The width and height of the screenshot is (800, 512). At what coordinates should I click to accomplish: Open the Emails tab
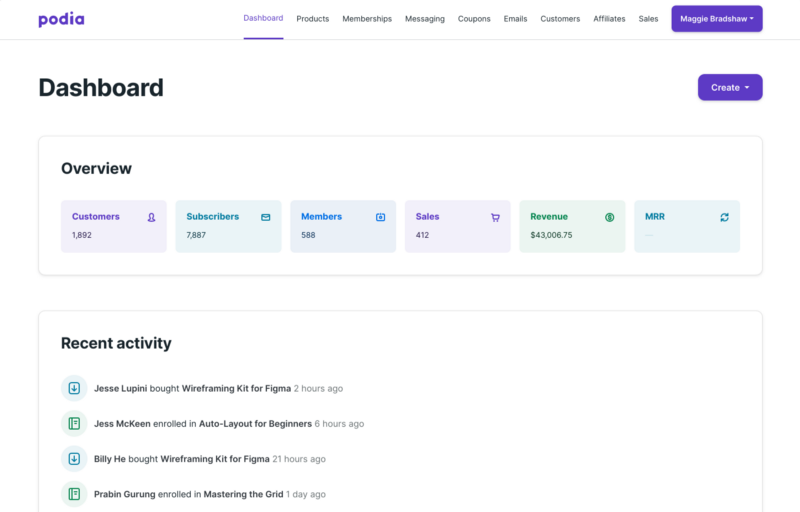pos(515,19)
